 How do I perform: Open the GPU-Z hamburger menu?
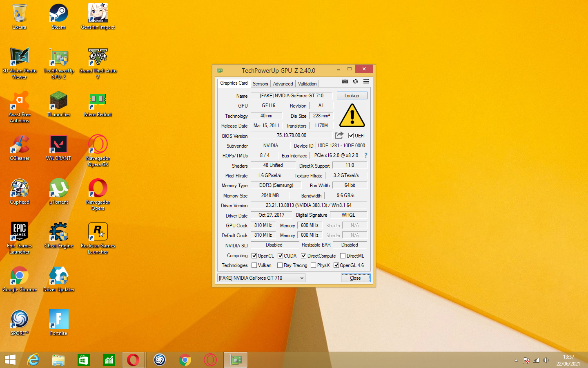(366, 81)
